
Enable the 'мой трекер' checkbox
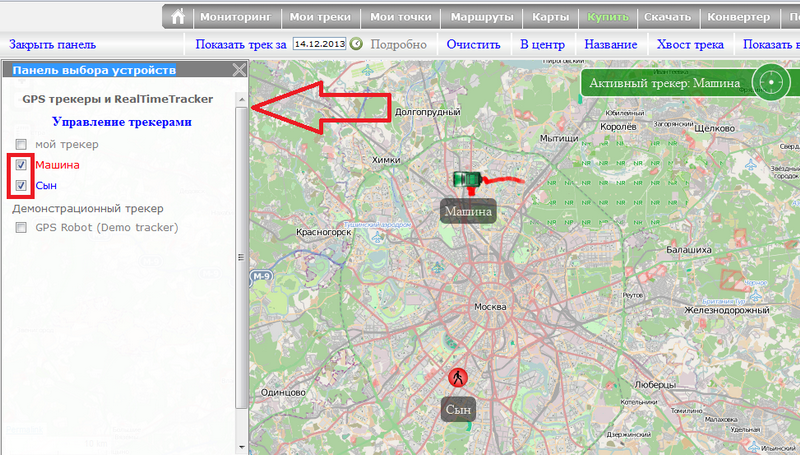pyautogui.click(x=21, y=145)
